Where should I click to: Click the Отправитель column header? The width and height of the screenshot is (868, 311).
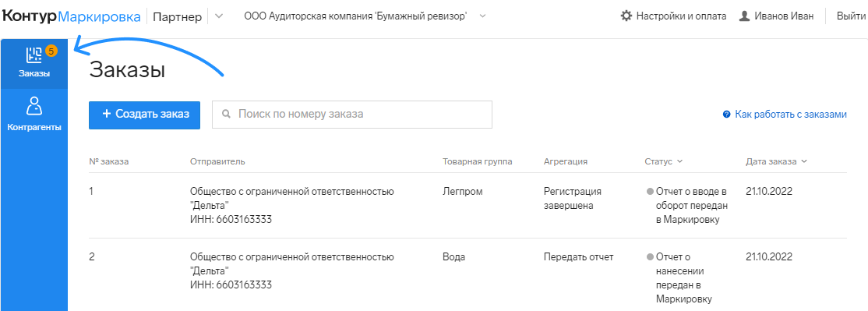217,161
